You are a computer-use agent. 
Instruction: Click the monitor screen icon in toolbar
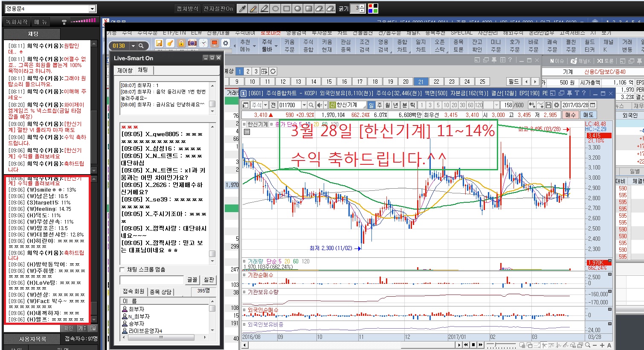[215, 43]
